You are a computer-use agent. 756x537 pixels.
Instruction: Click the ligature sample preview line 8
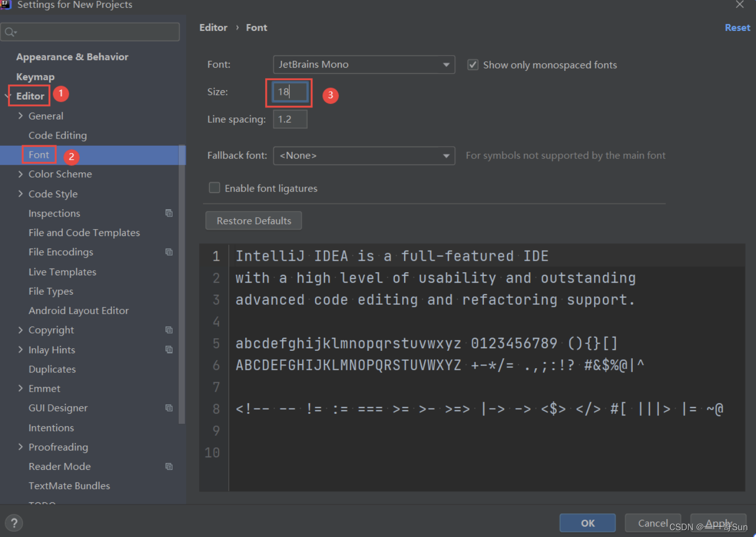point(479,409)
